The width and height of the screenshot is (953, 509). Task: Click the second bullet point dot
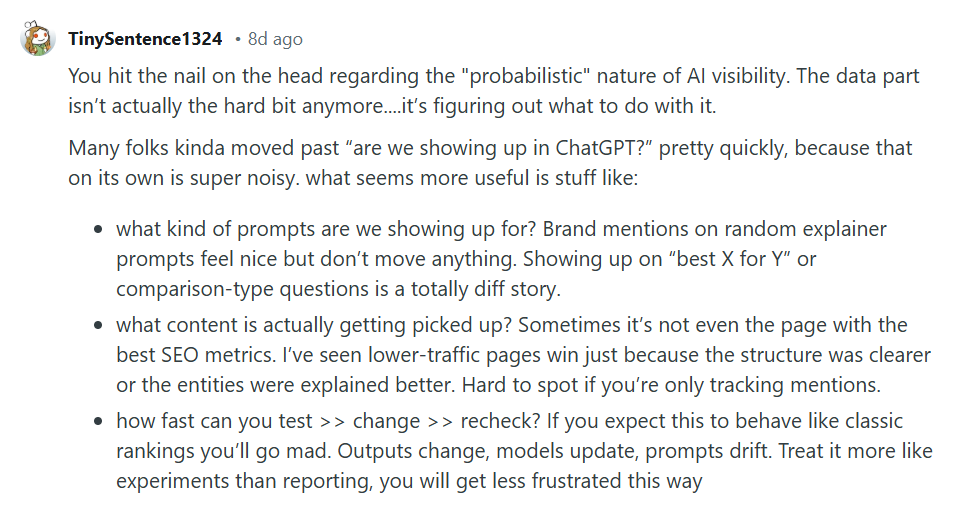pos(98,326)
